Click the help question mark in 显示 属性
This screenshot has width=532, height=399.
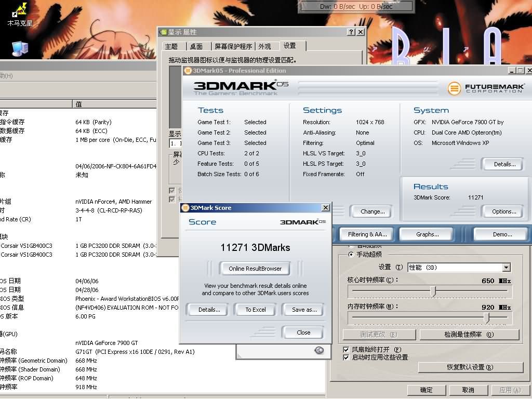coord(351,32)
